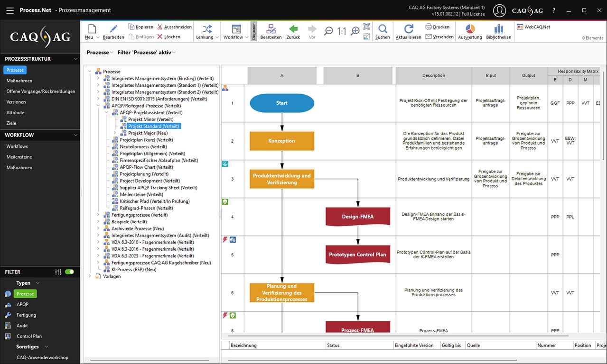Image resolution: width=607 pixels, height=364 pixels.
Task: Click the Status column header in the bottom table
Action: click(x=359, y=346)
